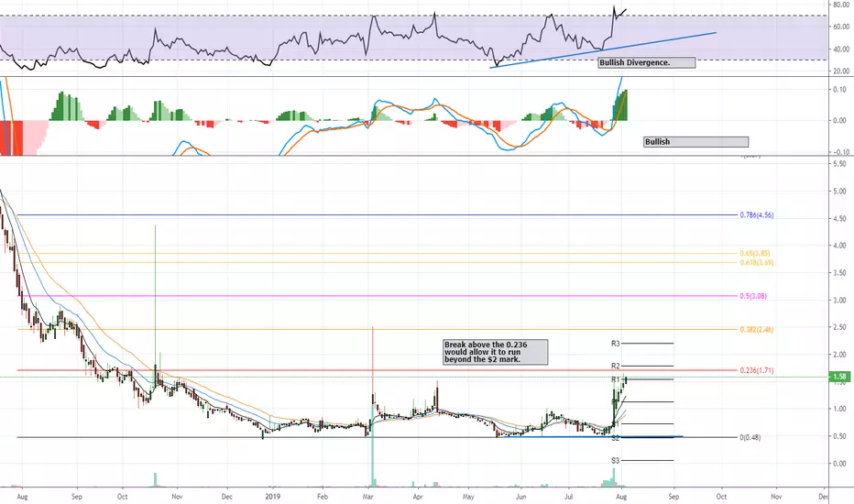854x504 pixels.
Task: Select the 0.65(3.85) Fibonacci level label
Action: pyautogui.click(x=754, y=253)
